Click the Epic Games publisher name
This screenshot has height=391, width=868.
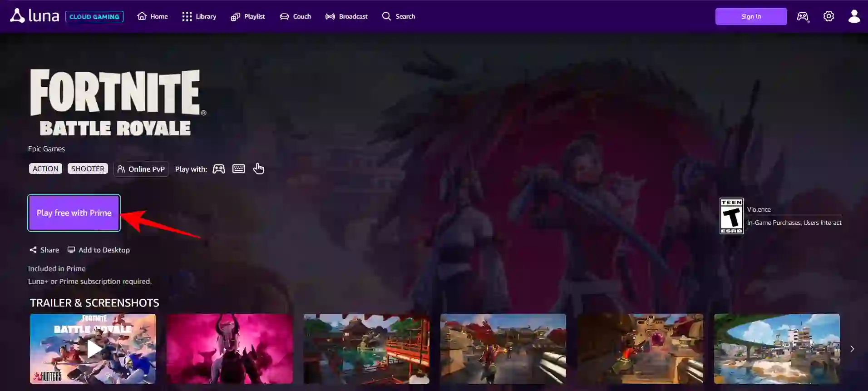[46, 148]
